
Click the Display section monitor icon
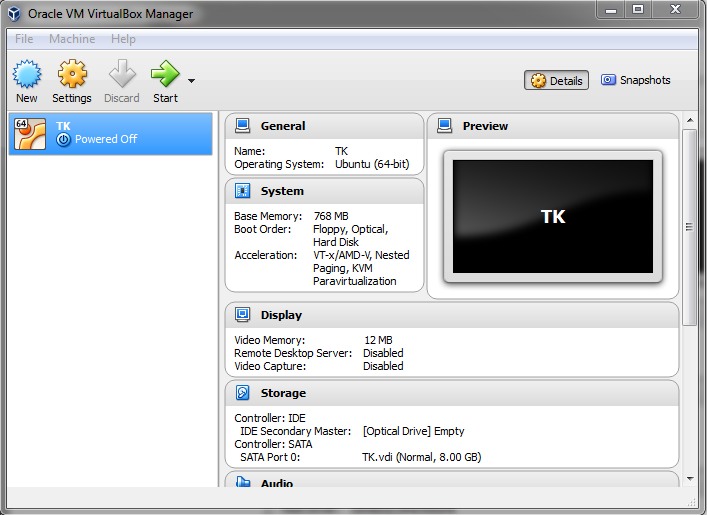pos(242,315)
